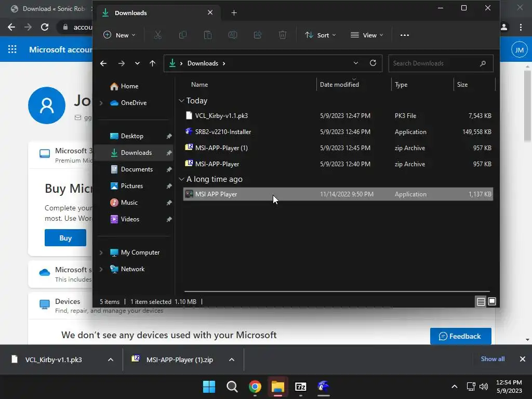Go up one folder level

tap(152, 63)
